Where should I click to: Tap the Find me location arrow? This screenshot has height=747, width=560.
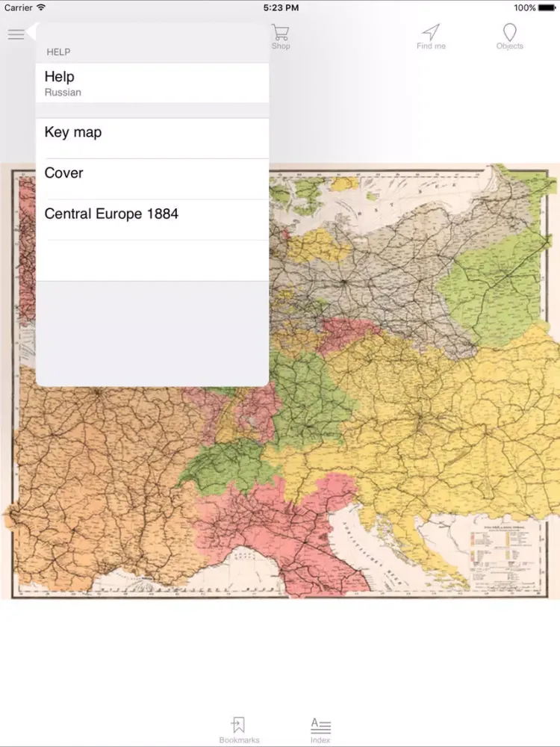point(431,37)
